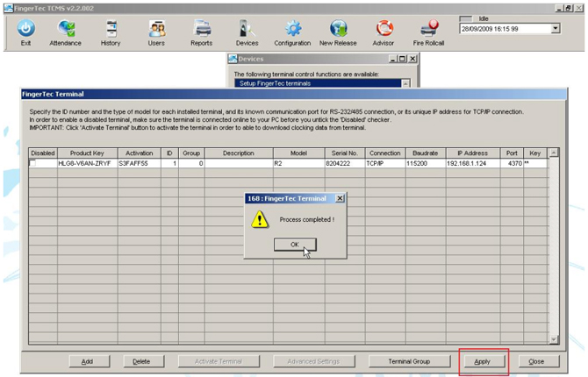
Task: Click the Close button of terminal window
Action: [x=539, y=361]
